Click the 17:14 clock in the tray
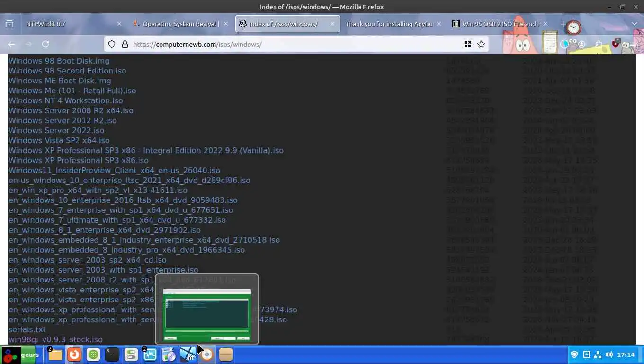The height and width of the screenshot is (364, 644). click(x=626, y=355)
